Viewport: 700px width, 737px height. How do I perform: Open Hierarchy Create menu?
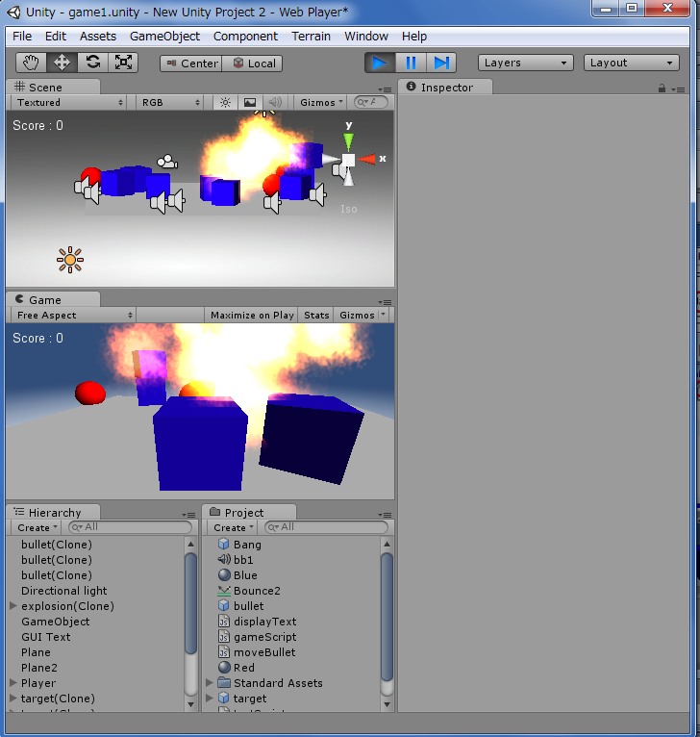pos(37,527)
